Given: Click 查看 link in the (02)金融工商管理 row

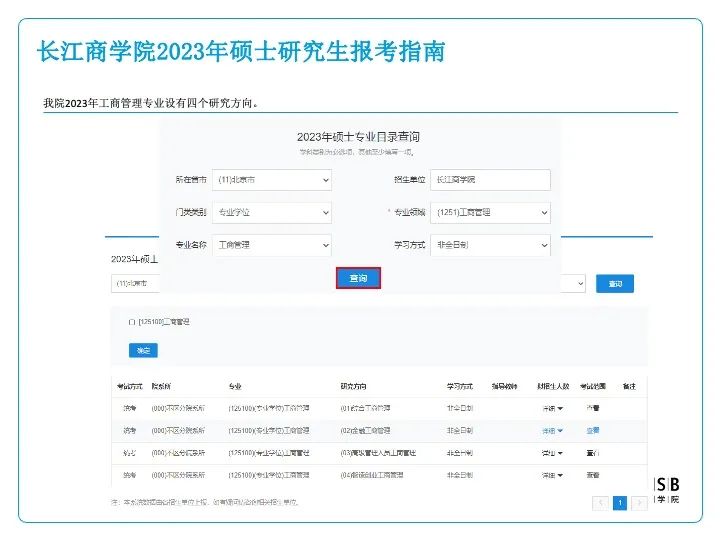Looking at the screenshot, I should pos(593,431).
